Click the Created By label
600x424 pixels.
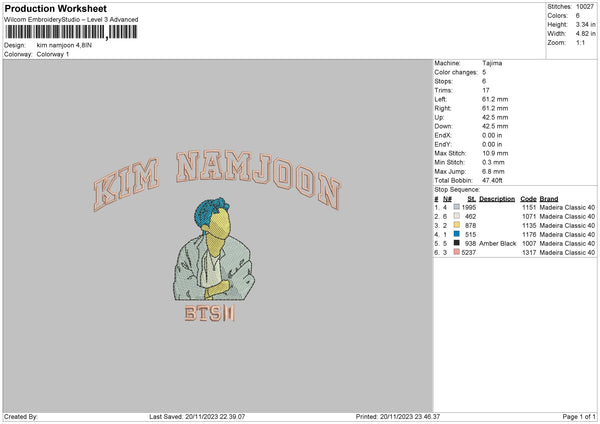[x=21, y=416]
